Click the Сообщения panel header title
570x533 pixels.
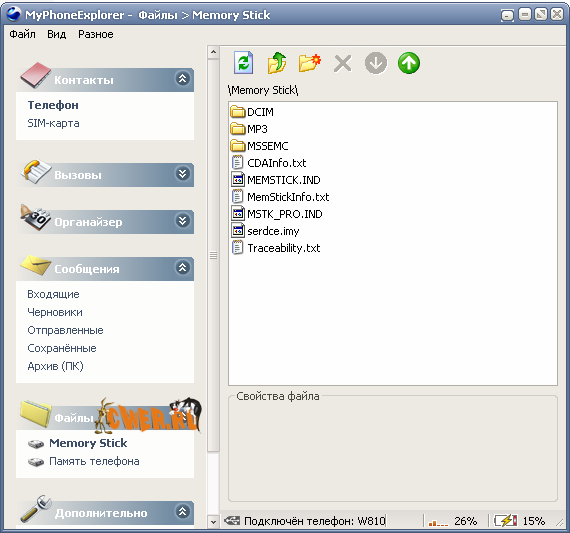click(87, 269)
